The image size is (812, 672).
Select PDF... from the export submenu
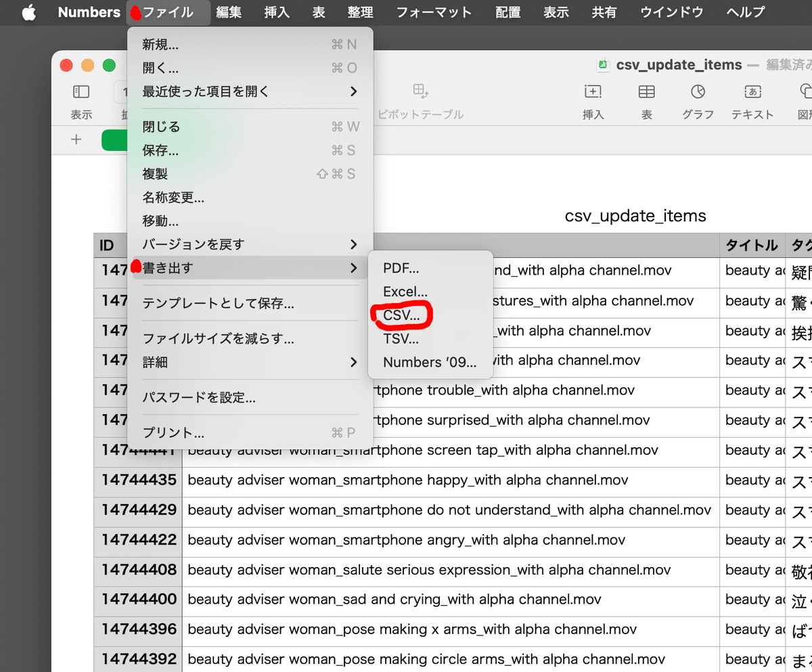401,268
